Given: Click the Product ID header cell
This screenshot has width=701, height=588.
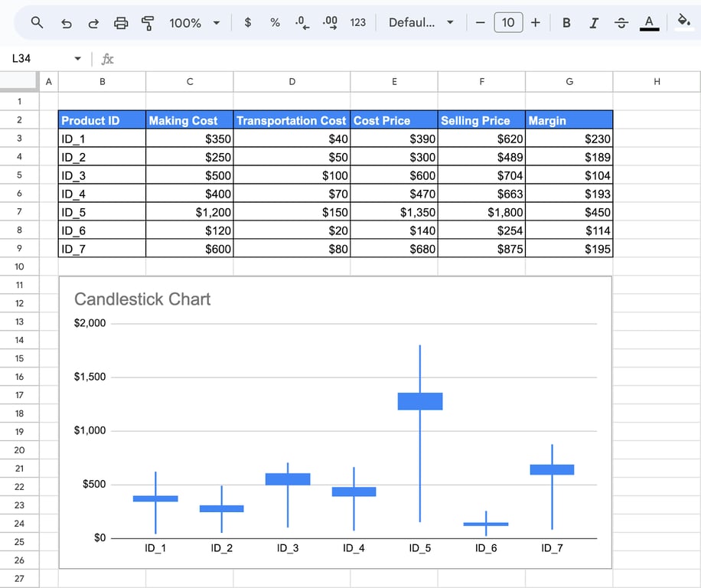Looking at the screenshot, I should point(102,120).
